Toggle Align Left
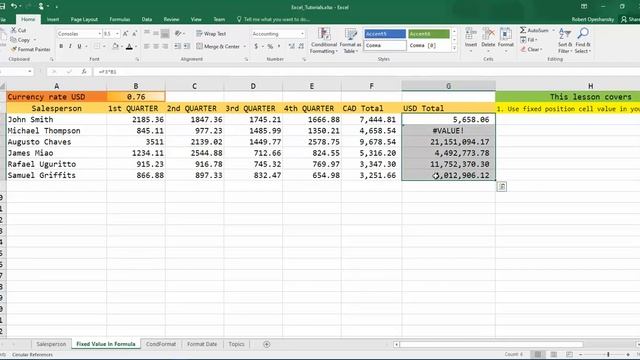Image resolution: width=640 pixels, height=360 pixels. point(147,46)
